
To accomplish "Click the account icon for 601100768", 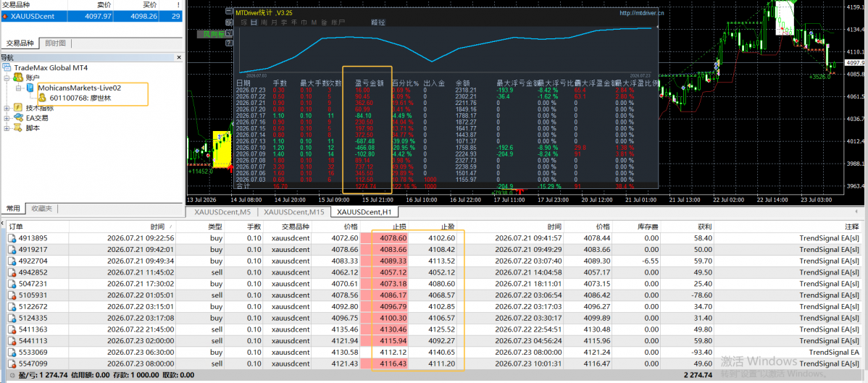I will (x=42, y=98).
